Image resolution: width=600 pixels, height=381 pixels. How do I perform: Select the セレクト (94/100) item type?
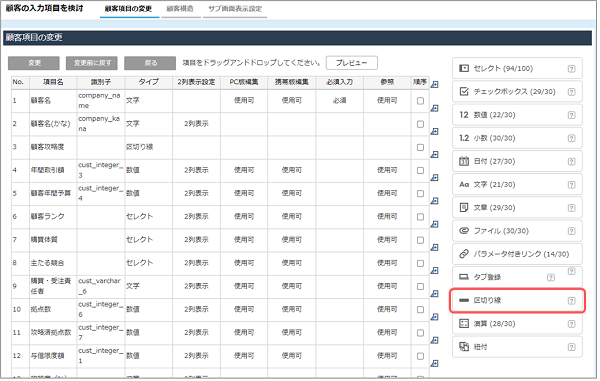click(x=517, y=68)
